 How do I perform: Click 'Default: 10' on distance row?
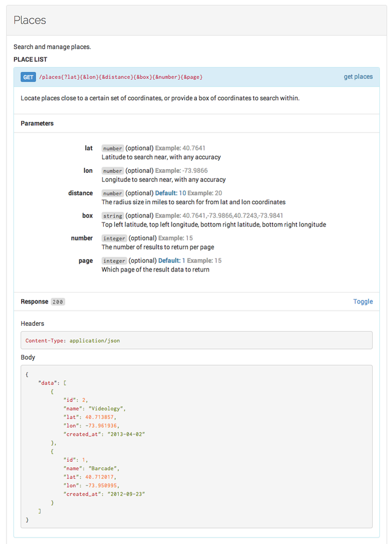[170, 193]
